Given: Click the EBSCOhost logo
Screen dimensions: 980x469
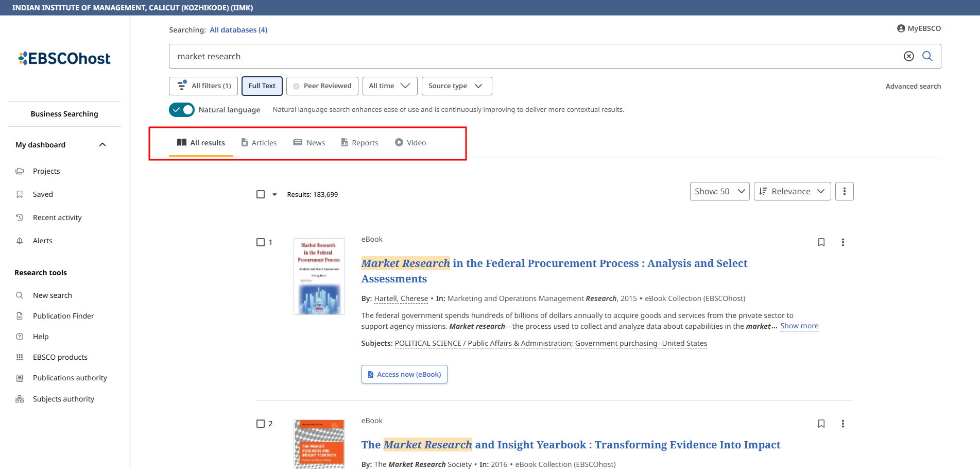Looking at the screenshot, I should point(64,58).
